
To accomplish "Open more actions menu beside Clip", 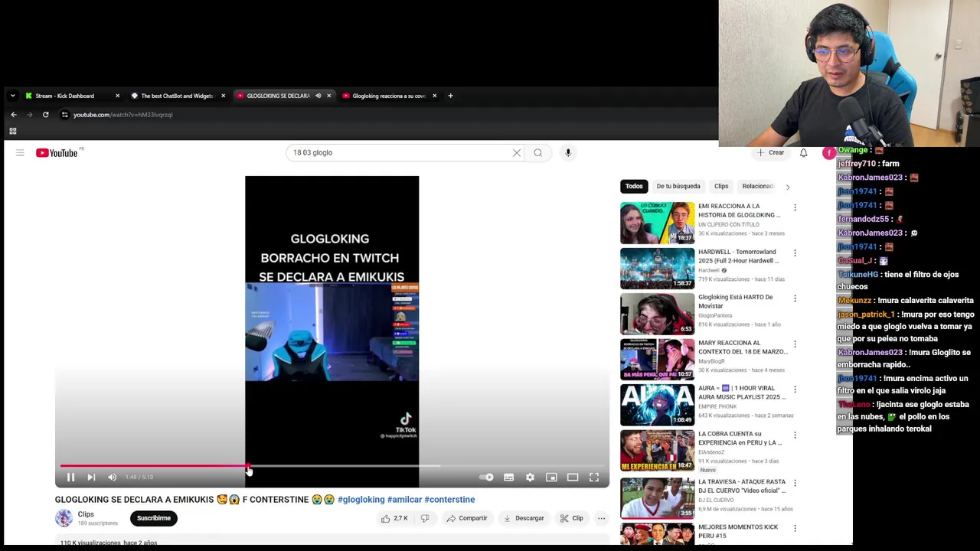I will pos(601,518).
